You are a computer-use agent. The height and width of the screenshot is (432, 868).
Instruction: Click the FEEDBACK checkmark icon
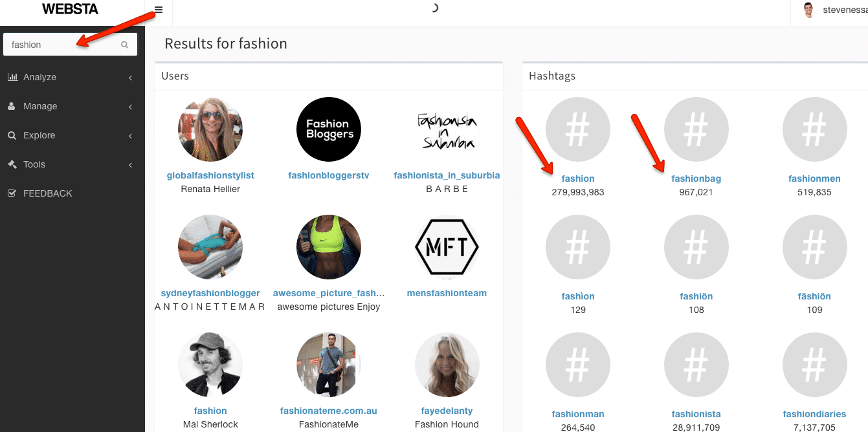pos(12,193)
